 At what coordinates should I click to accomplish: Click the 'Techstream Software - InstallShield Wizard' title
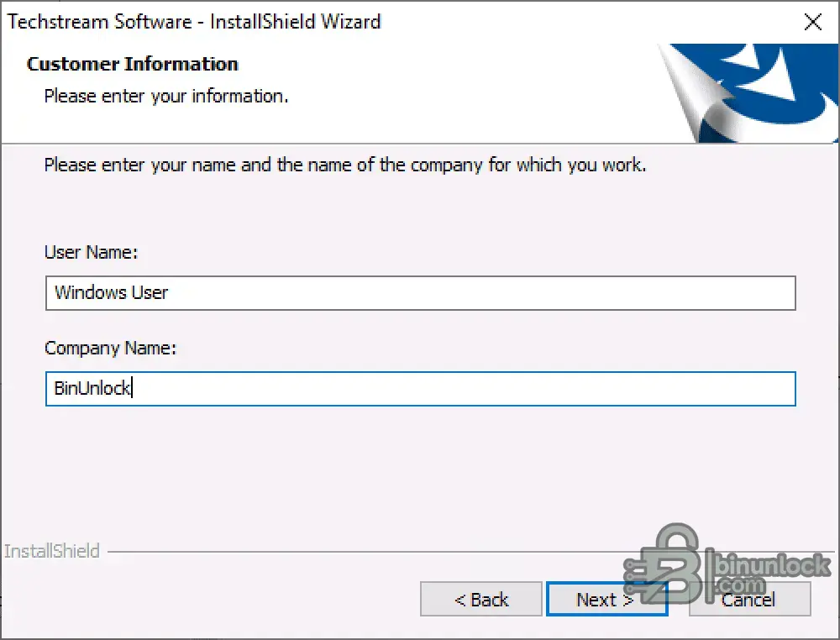coord(194,22)
